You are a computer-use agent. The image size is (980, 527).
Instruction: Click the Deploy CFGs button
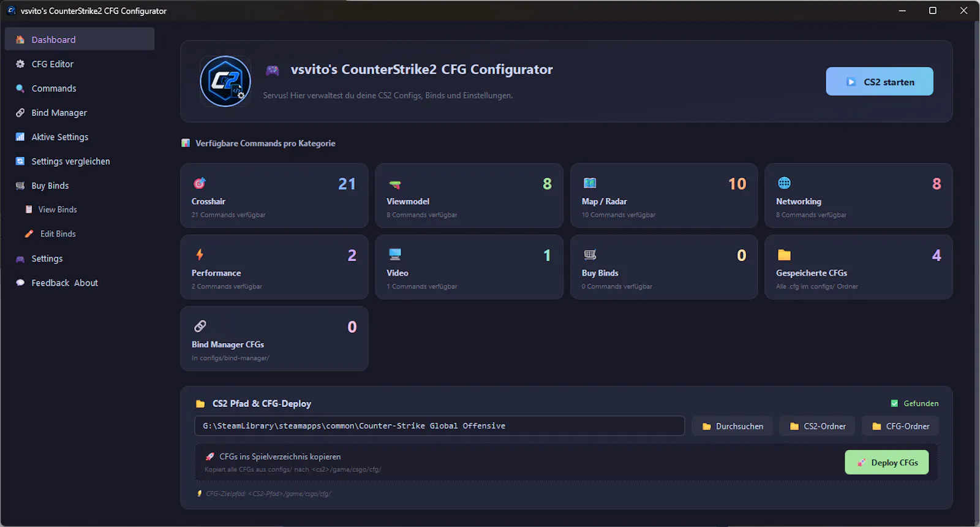point(887,463)
